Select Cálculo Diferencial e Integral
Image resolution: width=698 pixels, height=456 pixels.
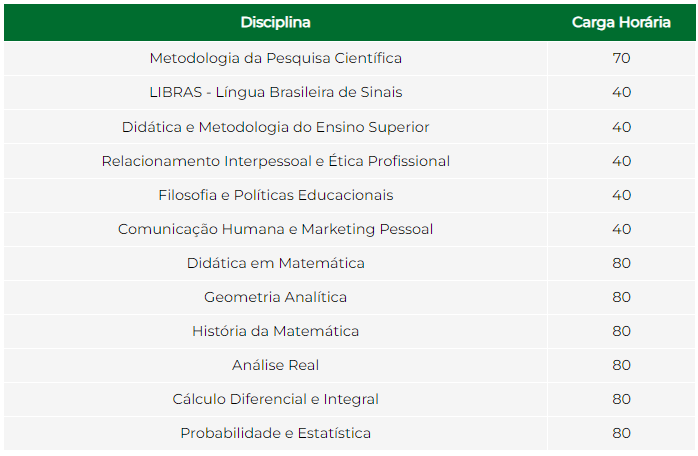click(x=276, y=399)
